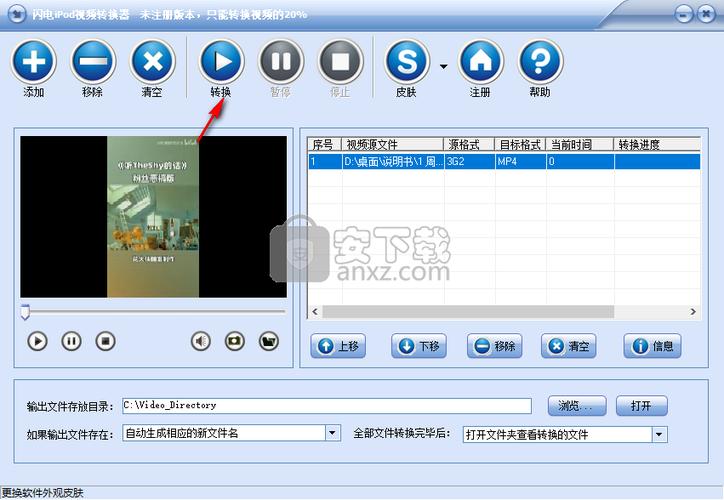Click the 序号 column header
724x500 pixels.
click(x=325, y=145)
